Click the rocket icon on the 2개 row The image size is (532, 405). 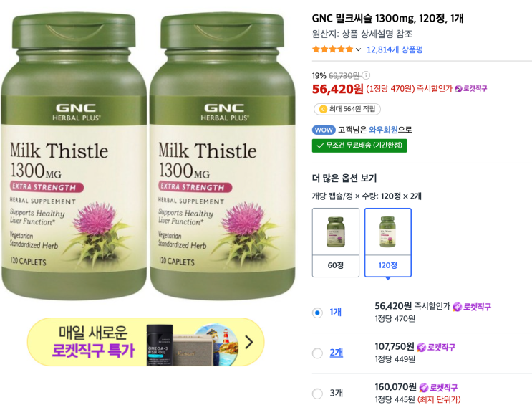click(x=421, y=347)
